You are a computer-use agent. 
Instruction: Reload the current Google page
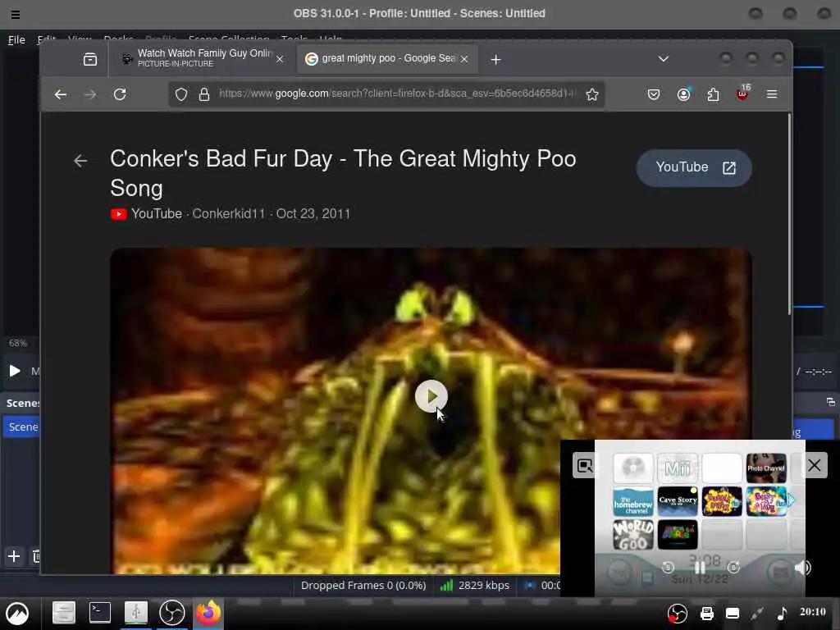pos(120,94)
